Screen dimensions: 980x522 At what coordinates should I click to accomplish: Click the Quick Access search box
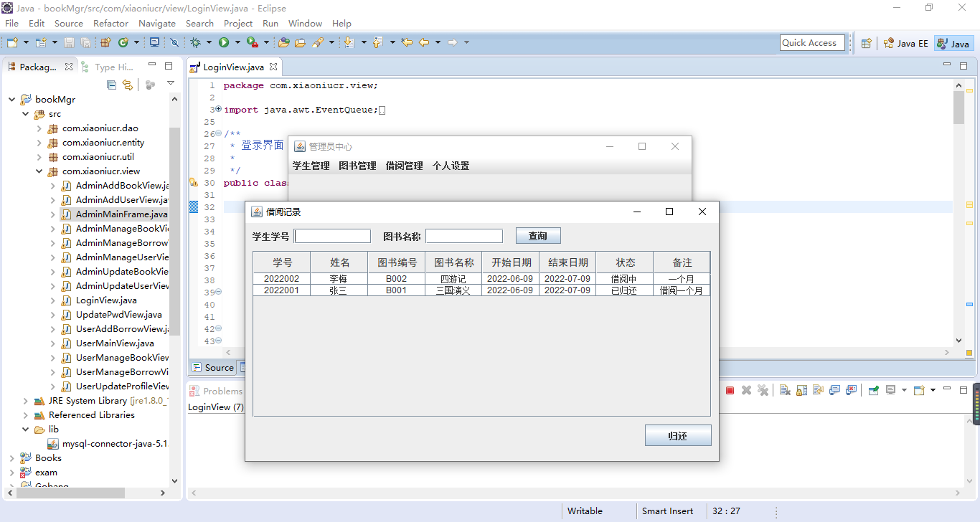click(x=812, y=43)
